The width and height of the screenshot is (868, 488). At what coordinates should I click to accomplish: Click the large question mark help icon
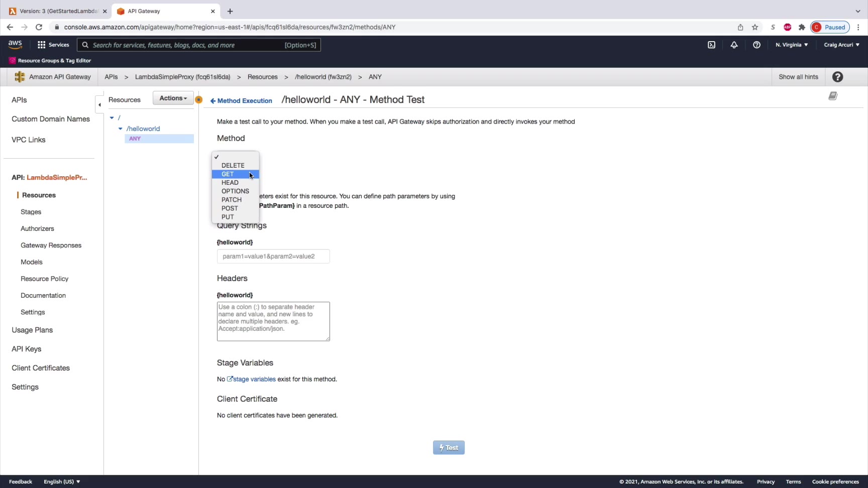pyautogui.click(x=837, y=77)
